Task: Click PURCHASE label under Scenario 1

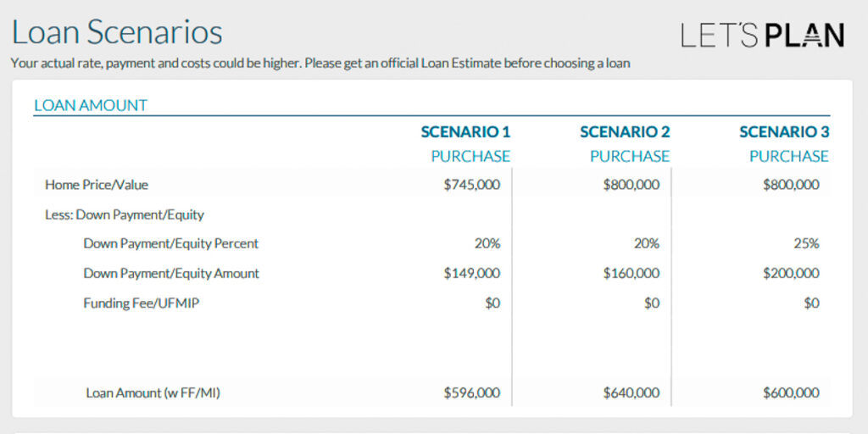Action: pos(470,157)
